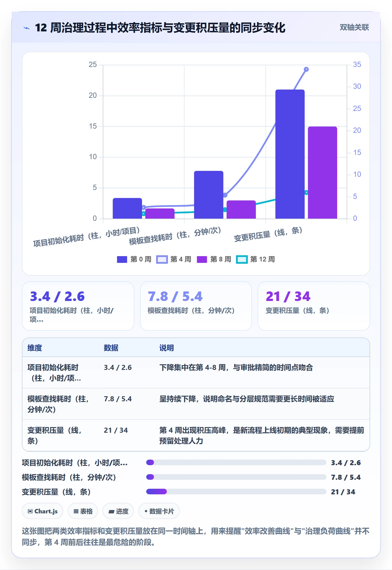This screenshot has width=392, height=570.
Task: Click the 变更积压量 progress bar
Action: point(236,492)
